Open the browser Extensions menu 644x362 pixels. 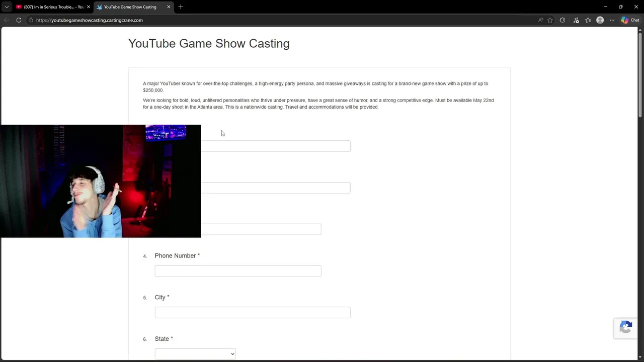[562, 20]
